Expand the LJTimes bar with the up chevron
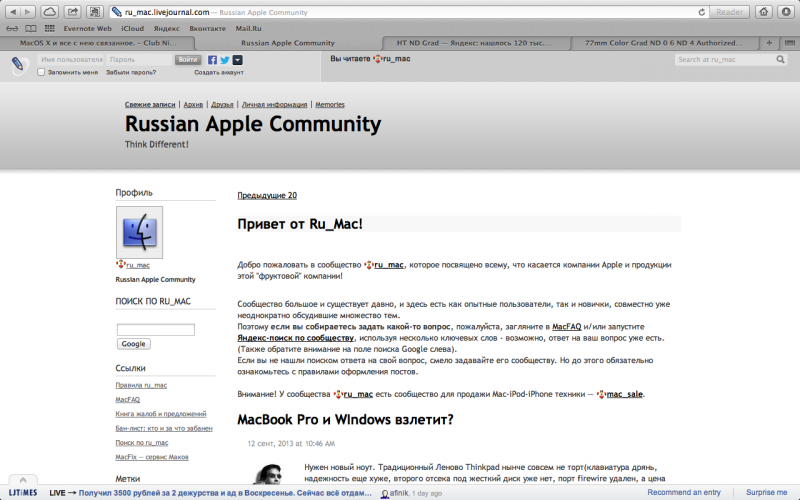 [22, 480]
